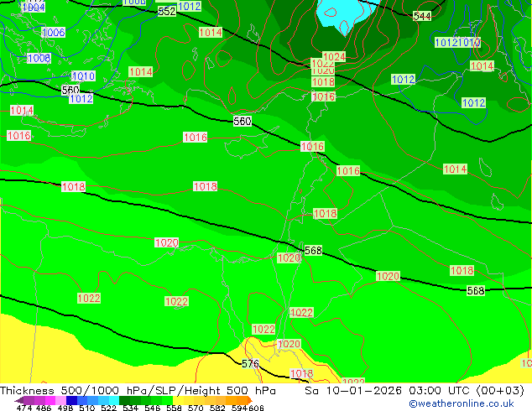
Task: Click the legend value 522
Action: [x=108, y=408]
